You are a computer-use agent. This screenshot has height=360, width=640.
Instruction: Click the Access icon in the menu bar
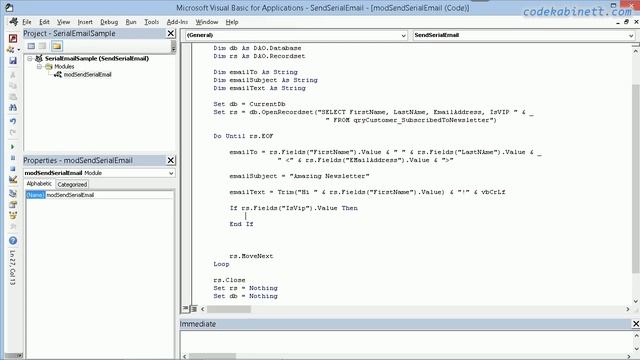pos(13,22)
